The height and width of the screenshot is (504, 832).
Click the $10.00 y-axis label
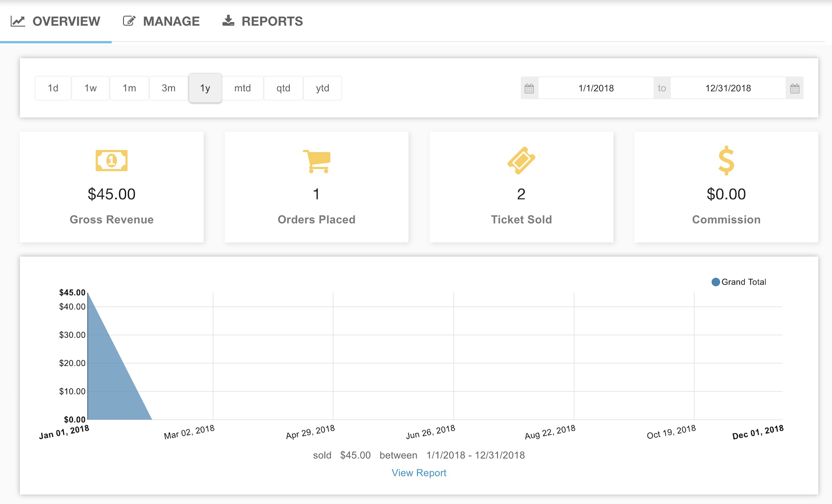coord(72,391)
